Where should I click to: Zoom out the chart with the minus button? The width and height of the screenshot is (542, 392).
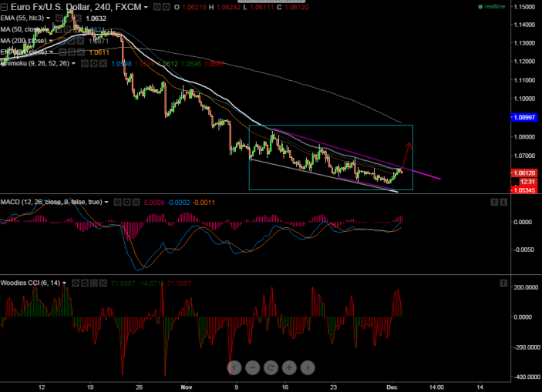[x=252, y=368]
